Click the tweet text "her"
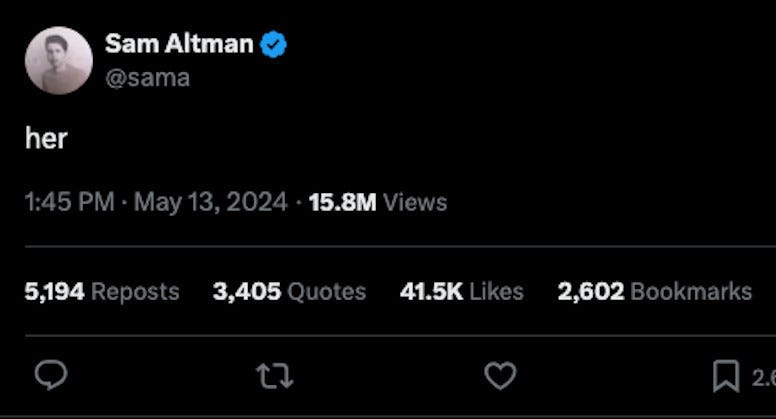 (x=46, y=138)
